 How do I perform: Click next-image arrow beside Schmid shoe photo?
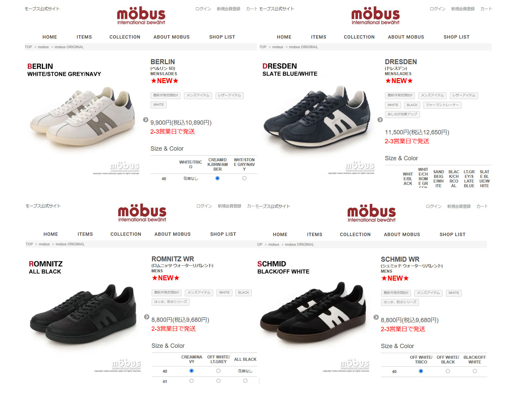click(376, 317)
